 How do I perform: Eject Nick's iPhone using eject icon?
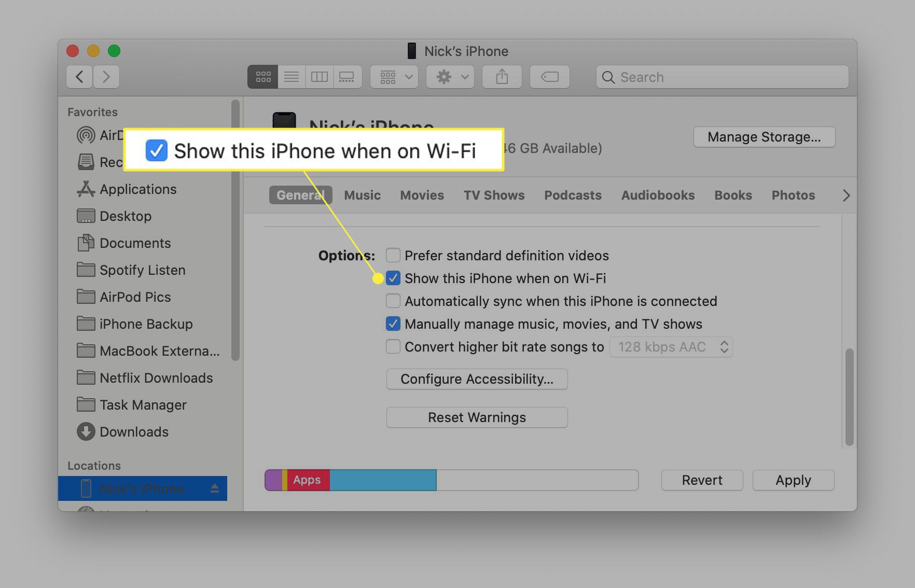point(215,488)
